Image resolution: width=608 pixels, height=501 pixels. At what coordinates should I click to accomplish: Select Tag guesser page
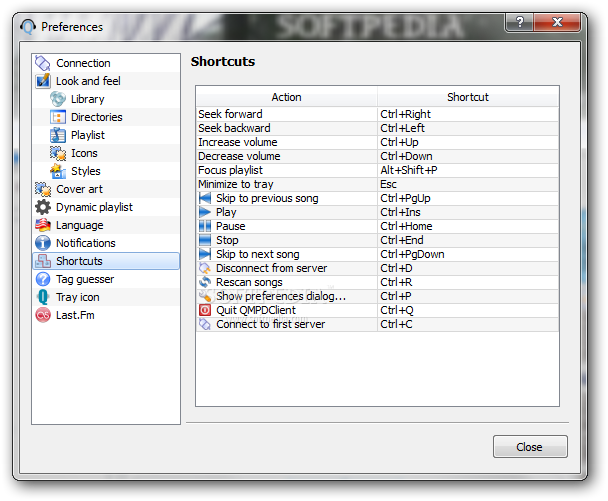coord(106,279)
